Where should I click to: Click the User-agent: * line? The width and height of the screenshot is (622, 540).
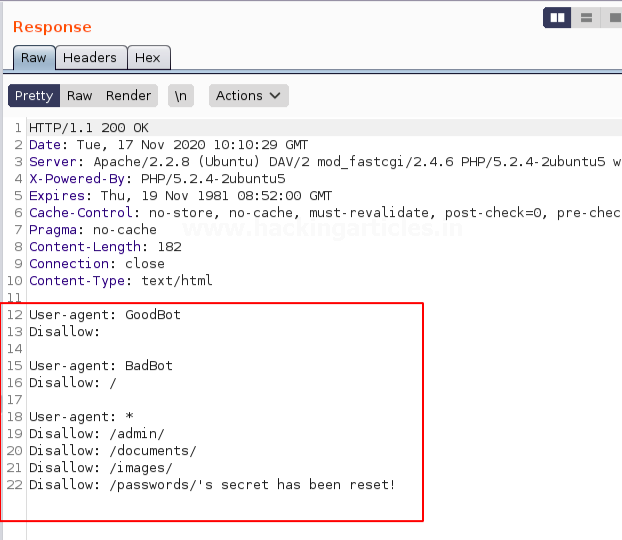(x=81, y=417)
